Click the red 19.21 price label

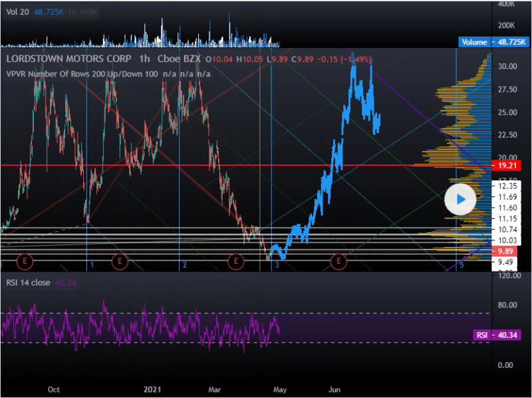(507, 166)
